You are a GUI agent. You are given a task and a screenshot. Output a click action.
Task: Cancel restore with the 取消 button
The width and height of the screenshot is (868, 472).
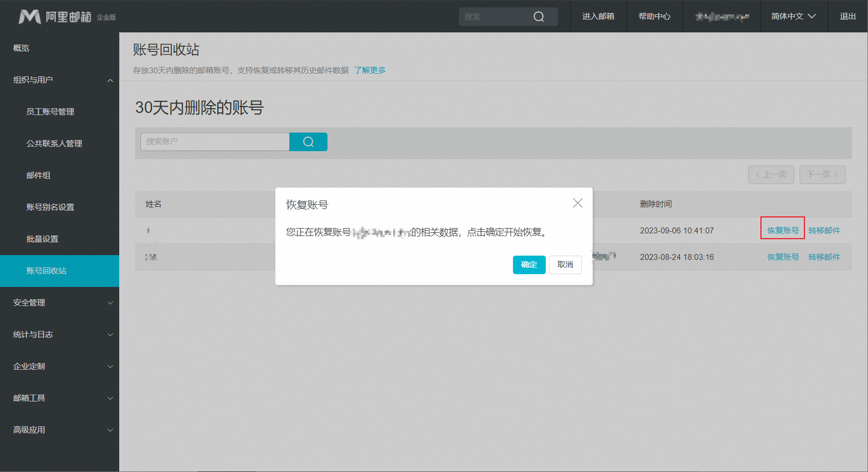[565, 265]
